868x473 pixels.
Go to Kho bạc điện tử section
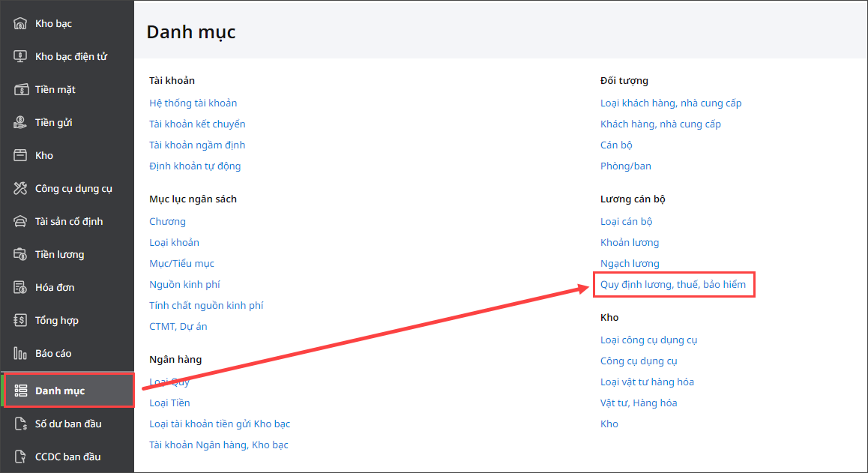[x=71, y=56]
